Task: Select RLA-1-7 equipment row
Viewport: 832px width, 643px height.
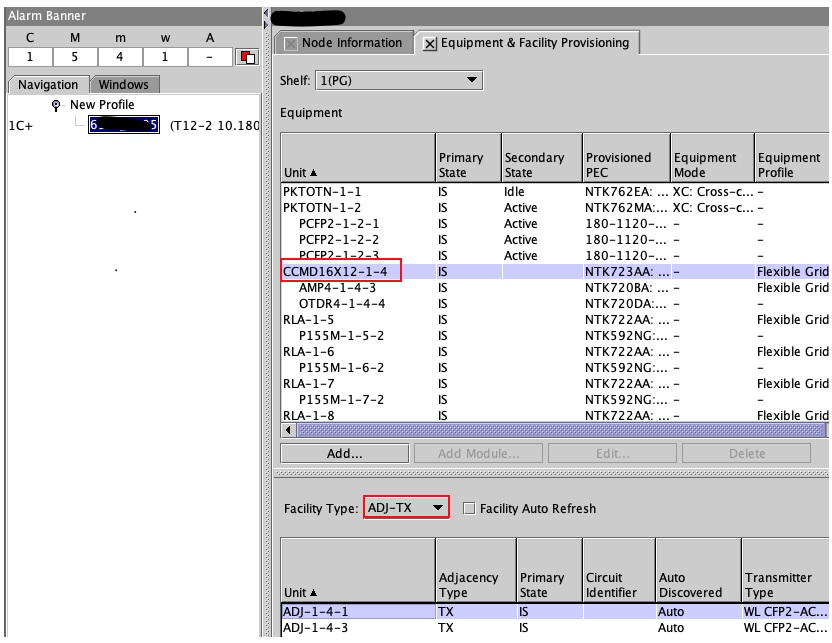Action: click(555, 383)
